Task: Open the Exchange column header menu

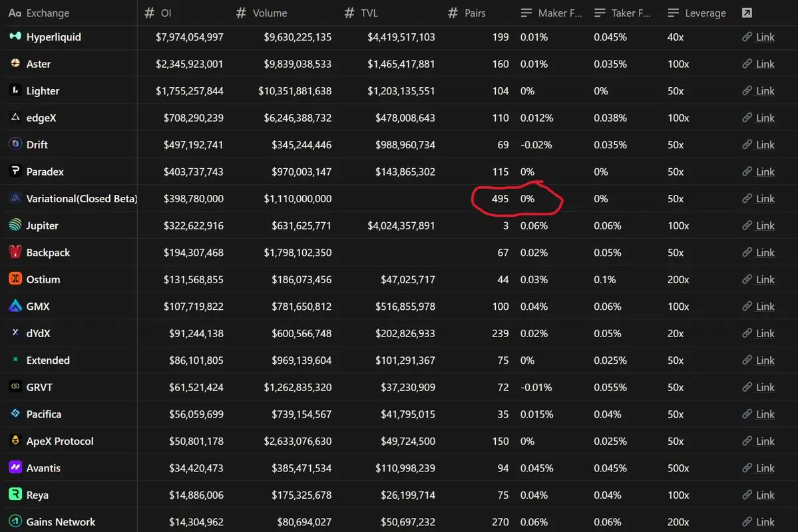Action: pyautogui.click(x=39, y=13)
